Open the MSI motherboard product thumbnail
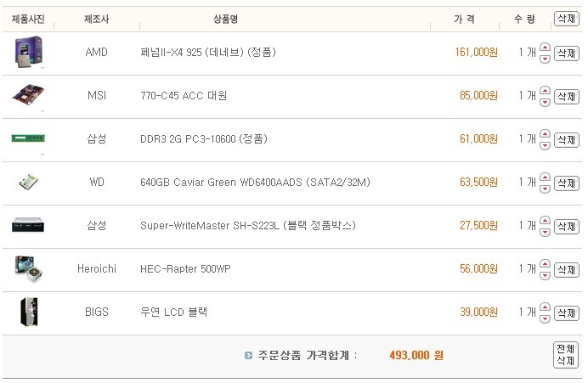The image size is (588, 383). pos(28,94)
